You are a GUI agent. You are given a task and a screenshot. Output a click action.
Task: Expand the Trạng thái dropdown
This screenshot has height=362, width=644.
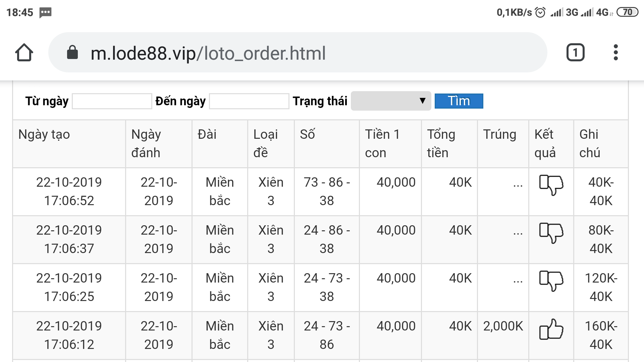[x=391, y=101]
